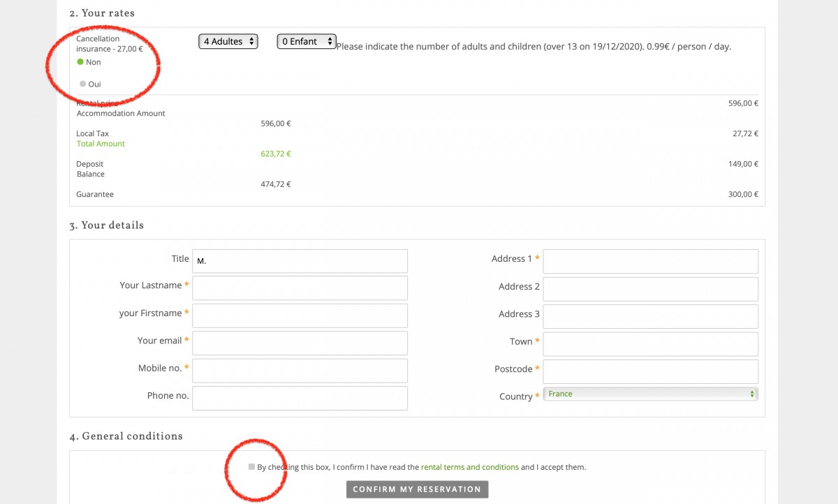
Task: Click the Address 1 input field
Action: [x=650, y=261]
